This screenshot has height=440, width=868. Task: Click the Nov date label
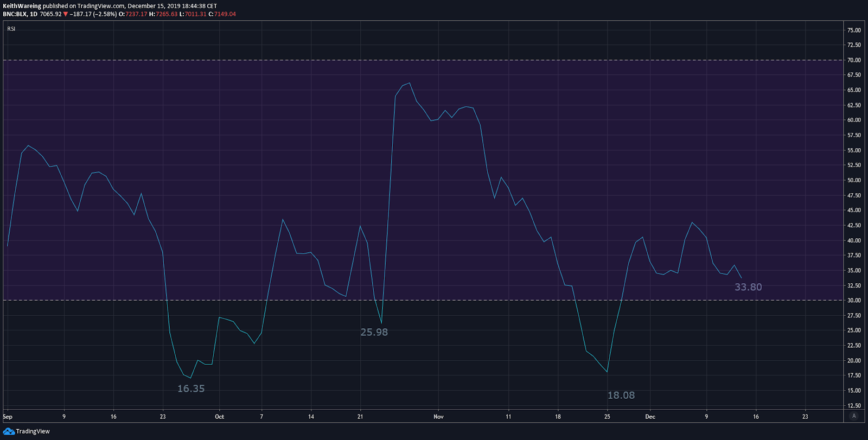click(x=438, y=417)
